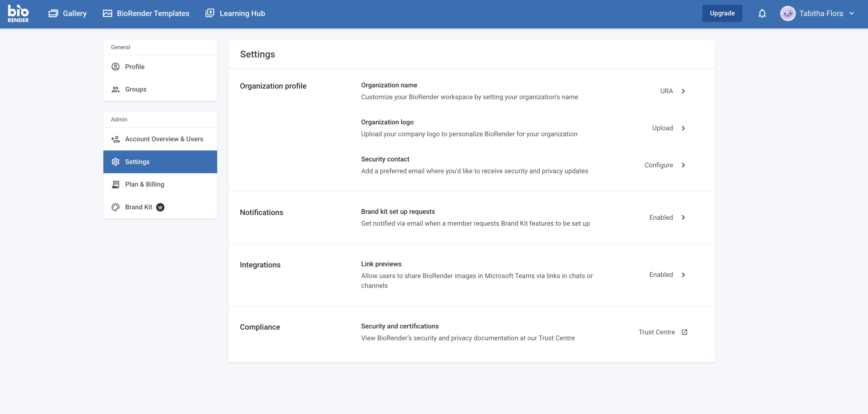Image resolution: width=868 pixels, height=414 pixels.
Task: Click the Profile person icon
Action: coord(116,67)
